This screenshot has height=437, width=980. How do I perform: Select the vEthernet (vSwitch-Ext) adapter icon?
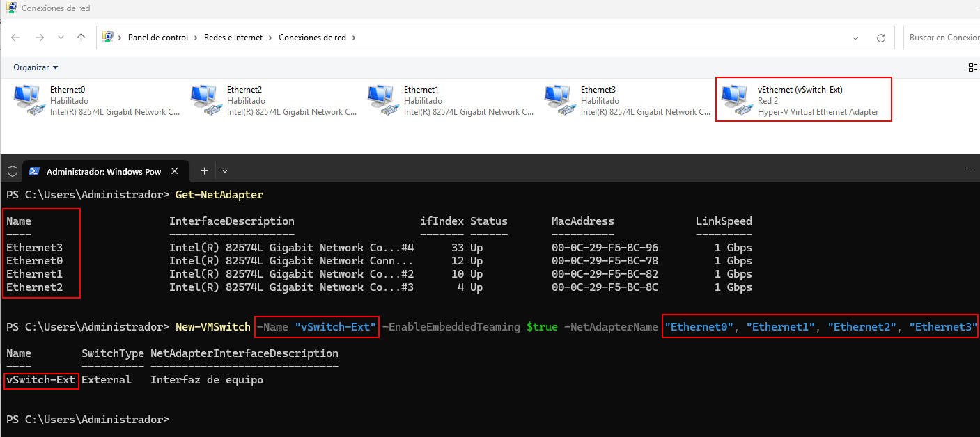pos(736,100)
